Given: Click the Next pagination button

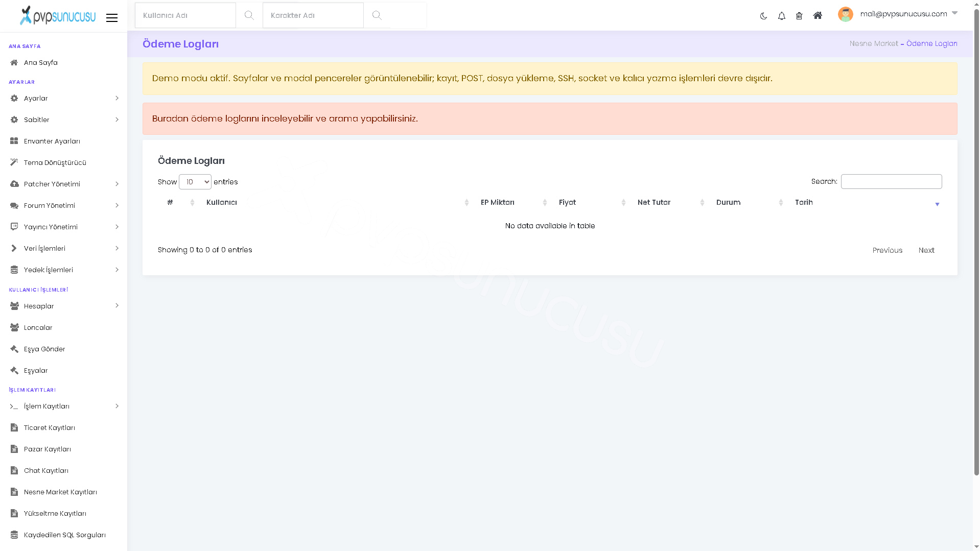Looking at the screenshot, I should click(926, 250).
